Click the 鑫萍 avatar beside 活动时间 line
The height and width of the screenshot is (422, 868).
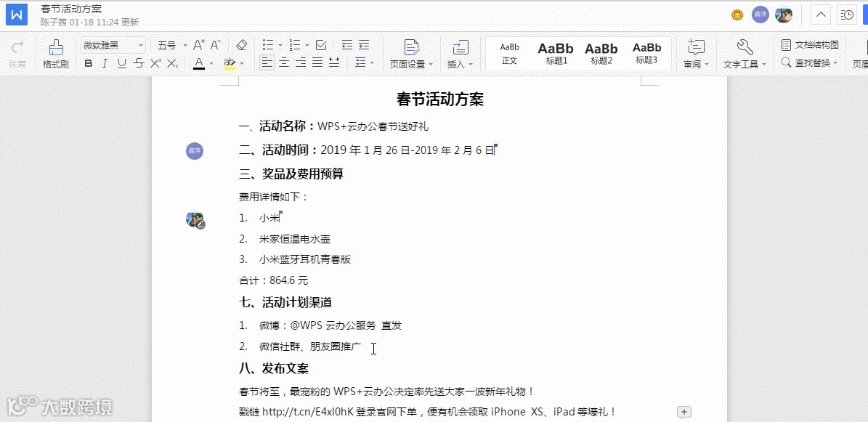tap(195, 150)
